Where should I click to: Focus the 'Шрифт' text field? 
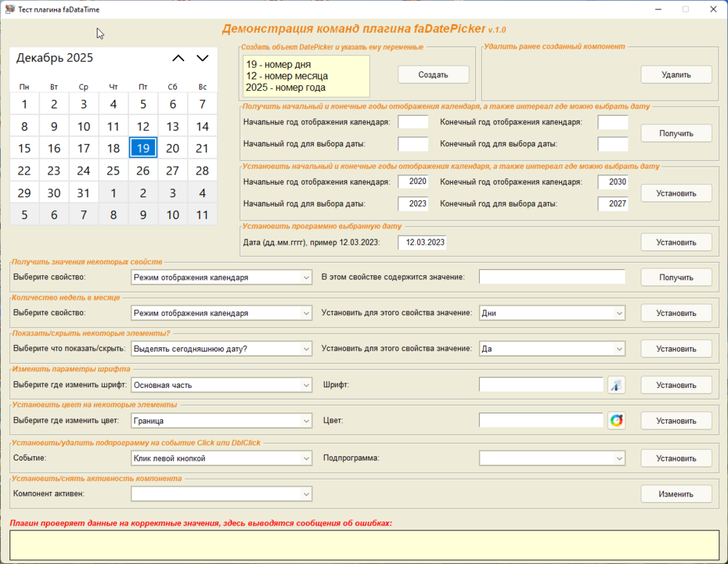pyautogui.click(x=541, y=385)
